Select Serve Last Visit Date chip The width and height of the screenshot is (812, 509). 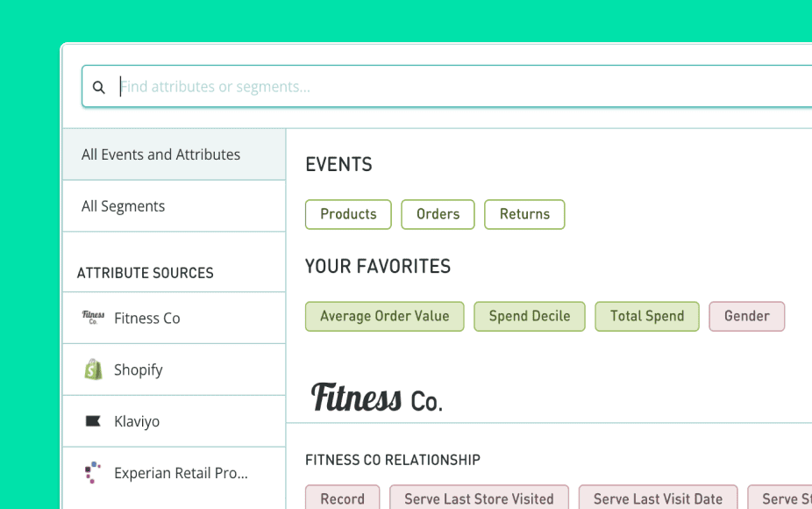coord(658,498)
